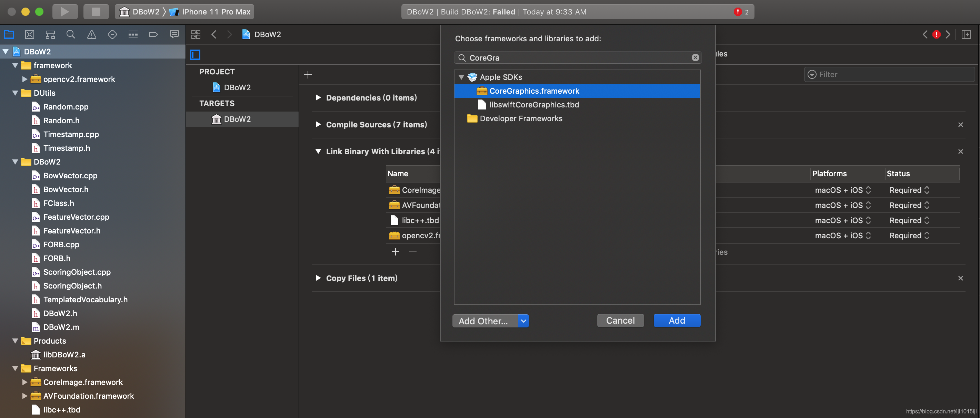Expand the Dependencies build phase
Screen dimensions: 980x418
(x=318, y=98)
